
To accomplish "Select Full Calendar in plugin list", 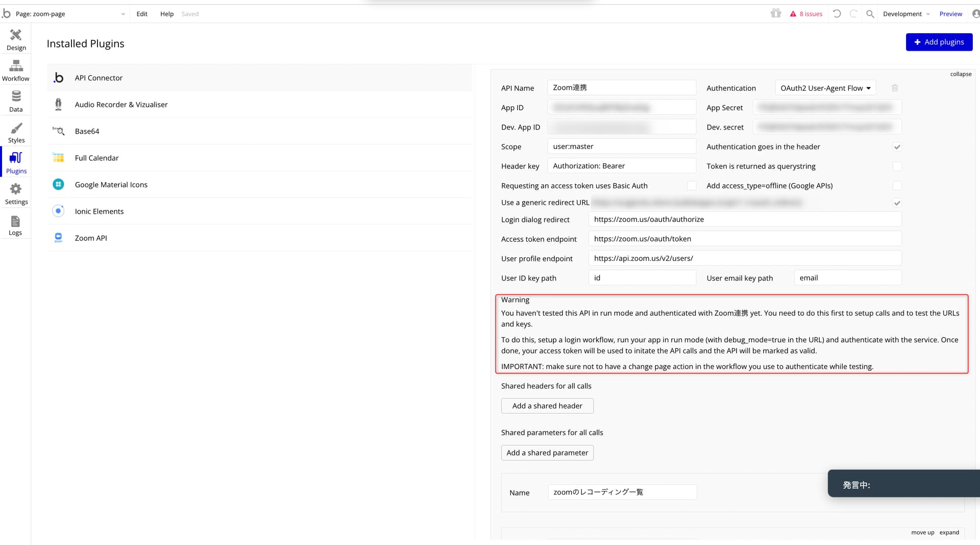I will click(259, 158).
